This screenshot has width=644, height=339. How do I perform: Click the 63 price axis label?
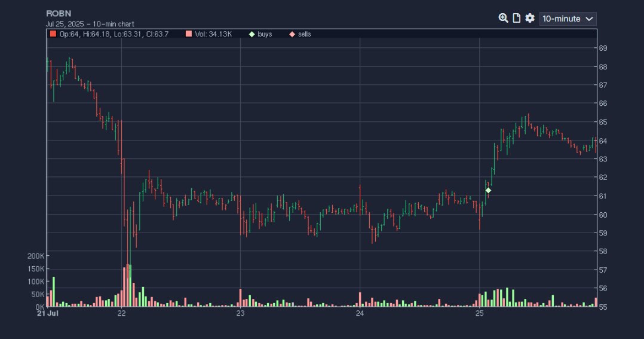click(603, 159)
